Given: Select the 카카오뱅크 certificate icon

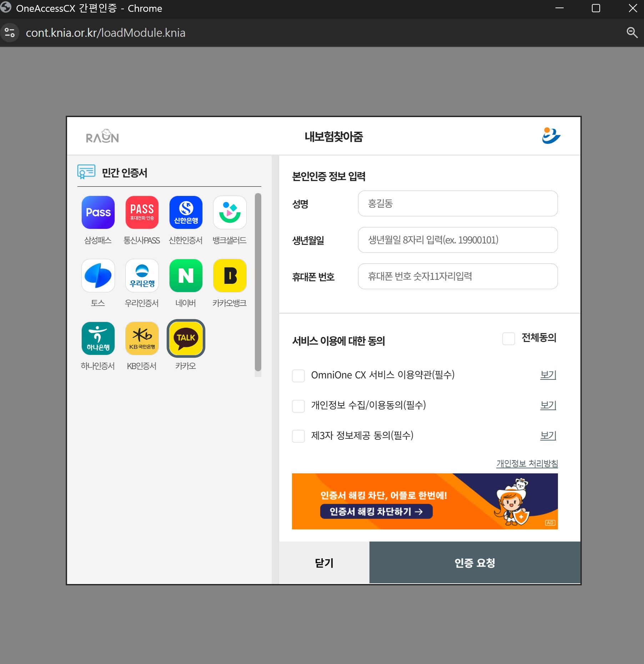Looking at the screenshot, I should (230, 276).
